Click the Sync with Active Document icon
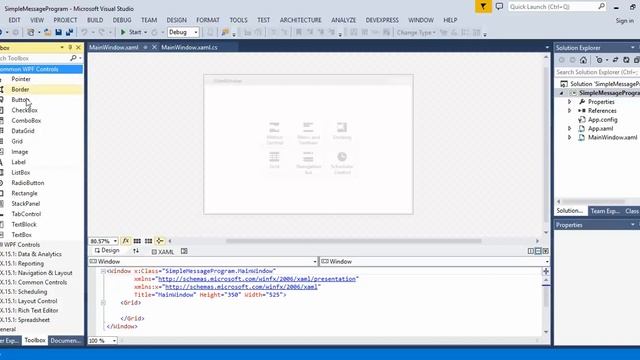The height and width of the screenshot is (360, 640). 615,60
